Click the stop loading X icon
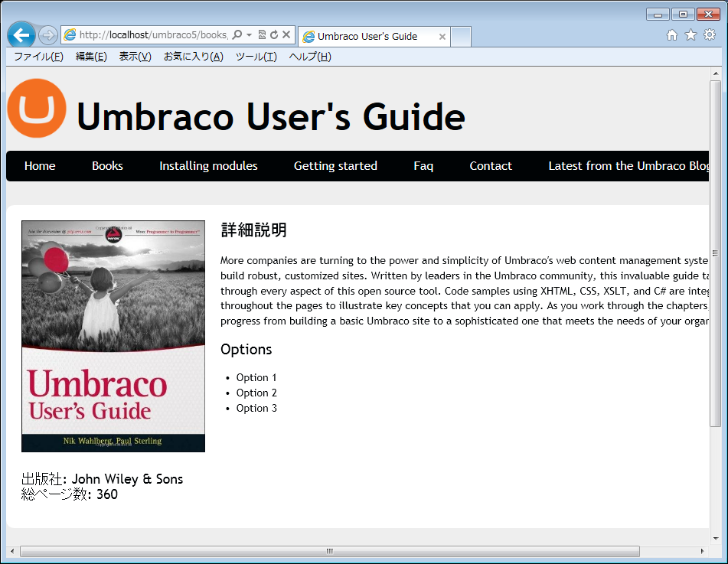728x564 pixels. click(286, 35)
